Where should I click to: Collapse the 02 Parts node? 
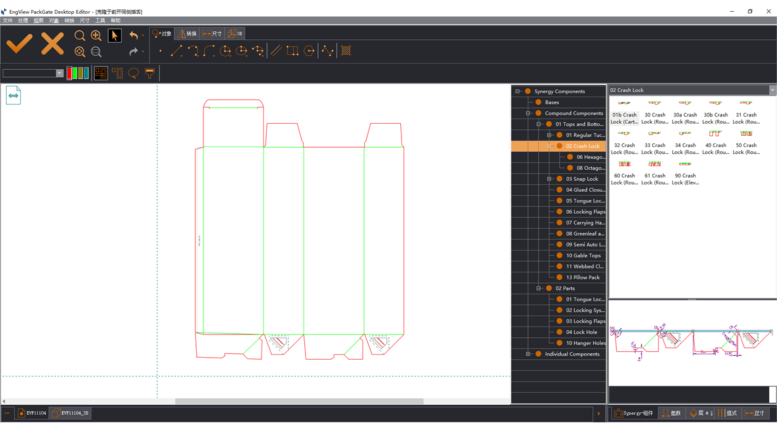pyautogui.click(x=539, y=288)
